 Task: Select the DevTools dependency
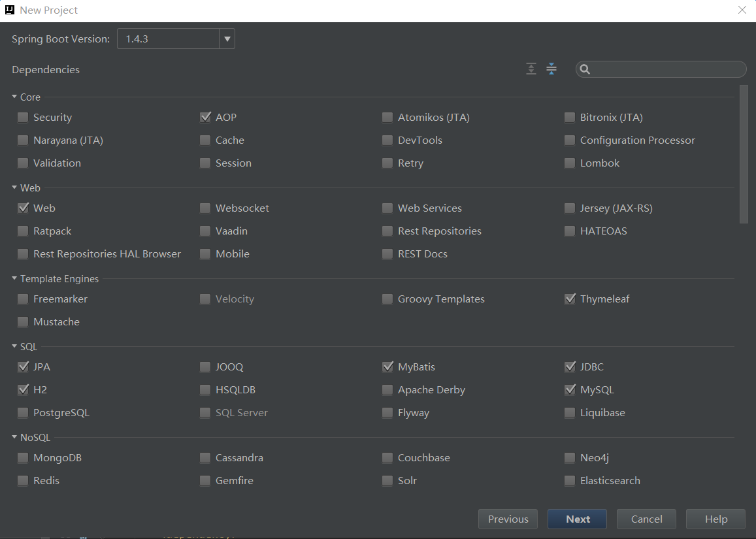[387, 140]
